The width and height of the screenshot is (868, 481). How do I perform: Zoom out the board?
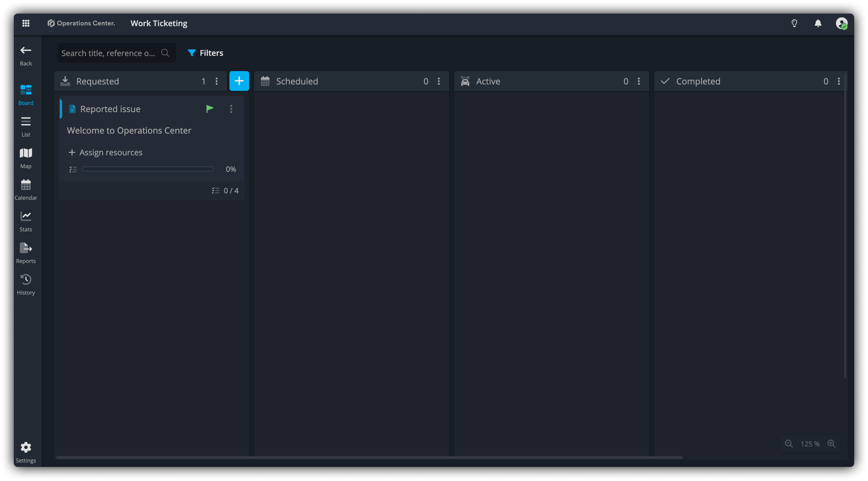[789, 444]
